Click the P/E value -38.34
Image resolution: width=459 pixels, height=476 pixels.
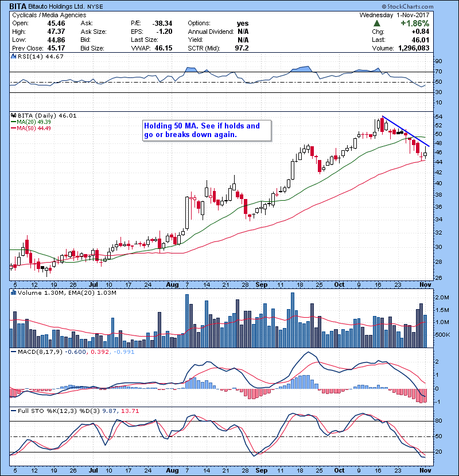[x=162, y=24]
